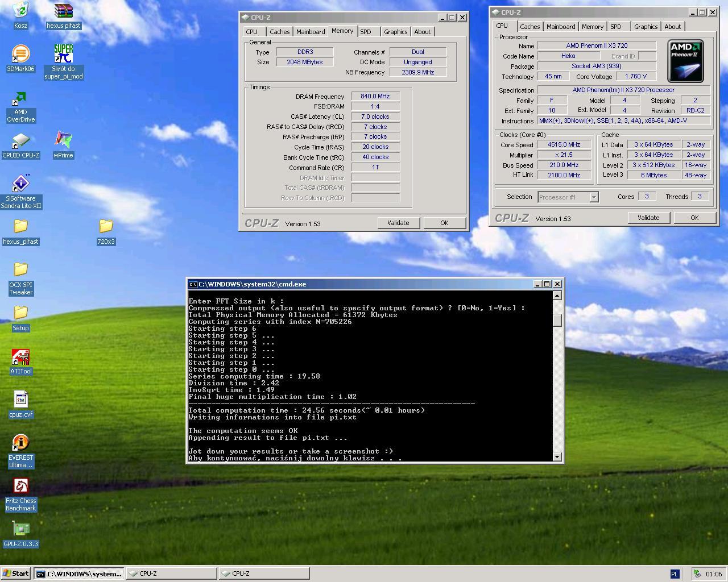Viewport: 728px width, 582px height.
Task: Open CPU tab in Memory CPU-Z window
Action: point(252,32)
